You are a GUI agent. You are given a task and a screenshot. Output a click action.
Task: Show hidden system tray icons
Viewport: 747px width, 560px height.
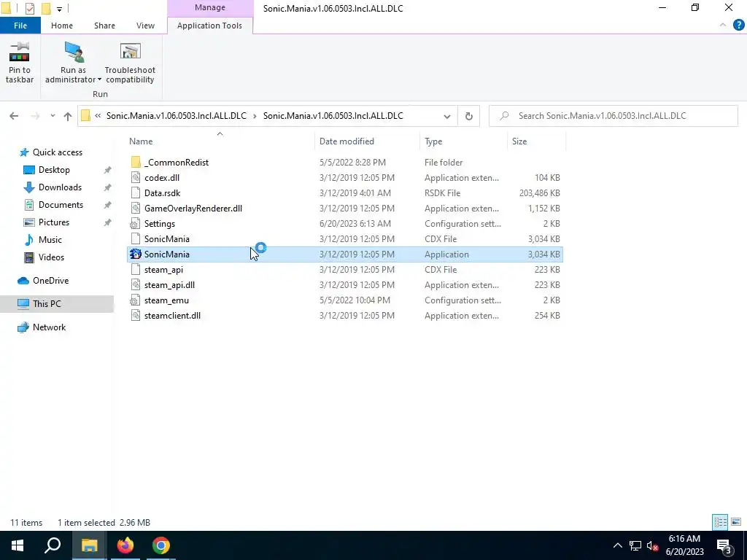(x=617, y=545)
